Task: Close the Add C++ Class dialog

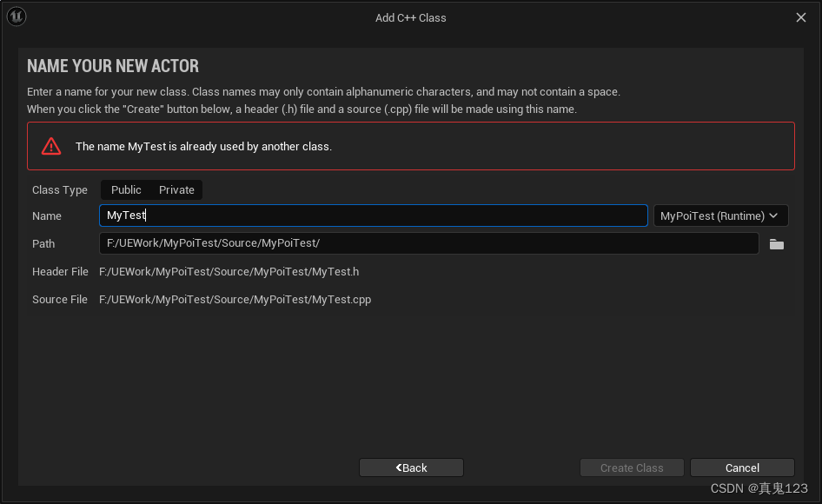Action: click(x=801, y=17)
